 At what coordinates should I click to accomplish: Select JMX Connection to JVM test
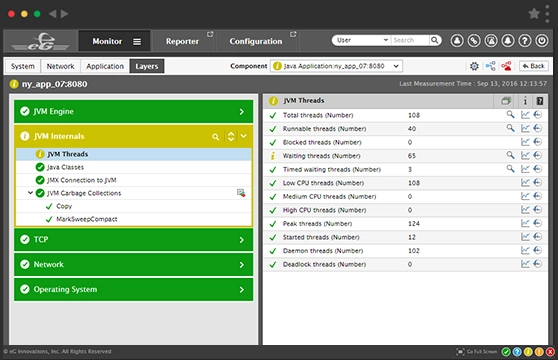point(134,180)
